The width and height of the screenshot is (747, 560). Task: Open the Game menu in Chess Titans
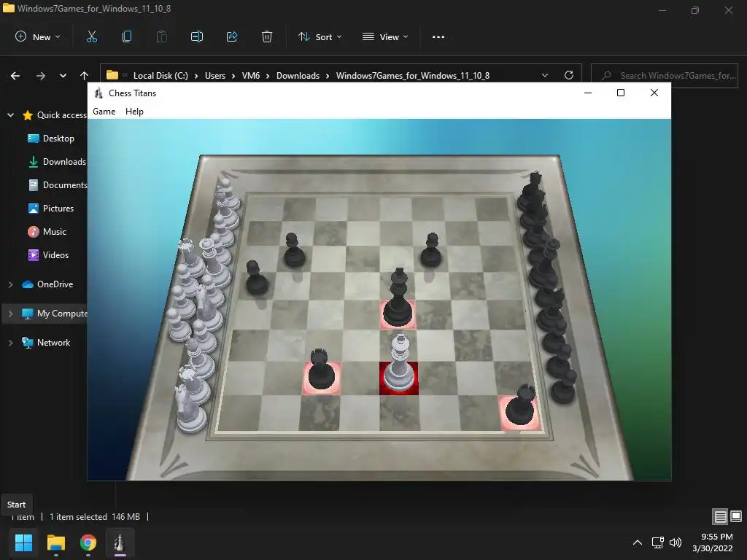pyautogui.click(x=104, y=112)
